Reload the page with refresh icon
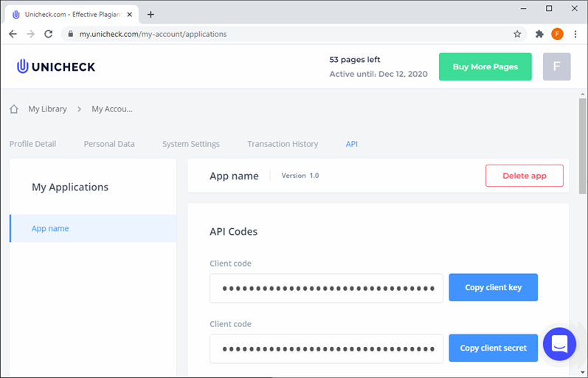 [x=49, y=34]
